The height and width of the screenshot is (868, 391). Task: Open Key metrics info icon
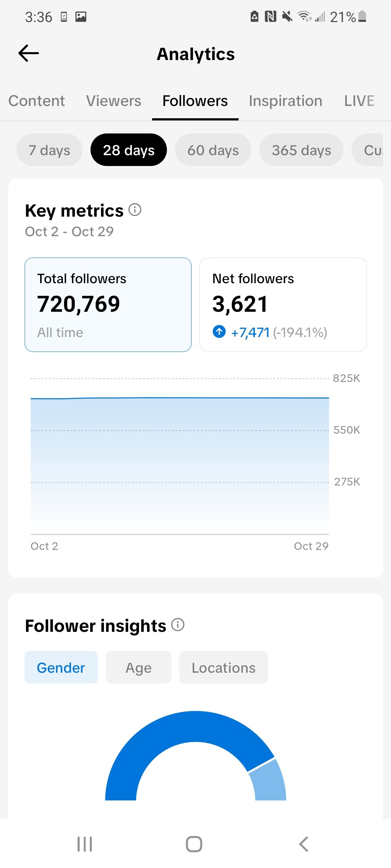click(x=135, y=210)
